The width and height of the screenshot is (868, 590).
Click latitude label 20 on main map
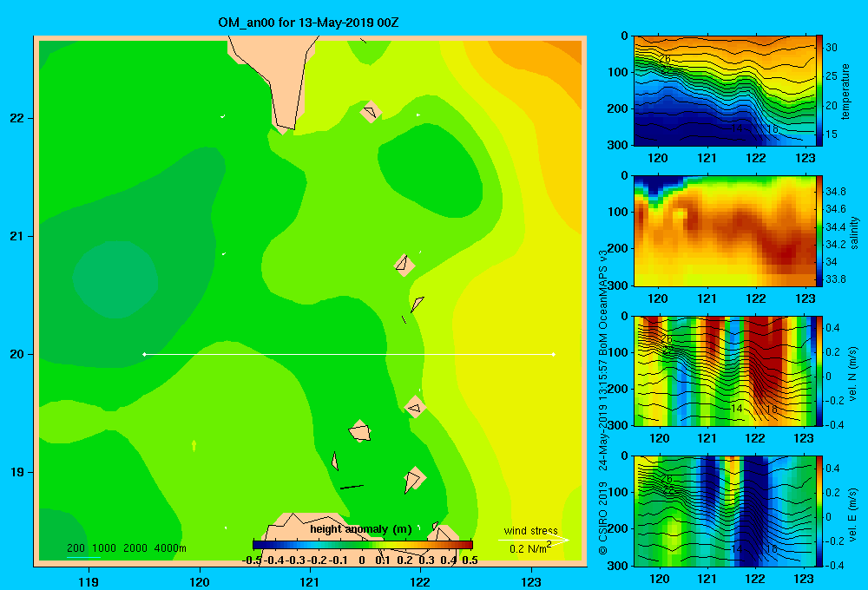click(x=16, y=354)
